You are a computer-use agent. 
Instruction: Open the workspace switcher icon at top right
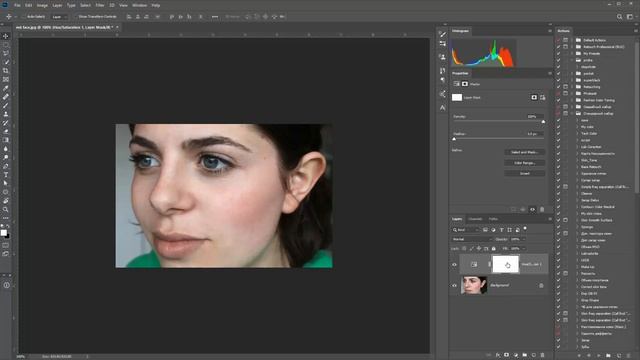630,17
